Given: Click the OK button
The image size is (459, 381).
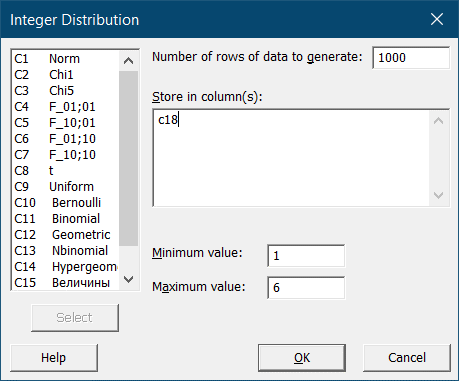Looking at the screenshot, I should pos(302,358).
